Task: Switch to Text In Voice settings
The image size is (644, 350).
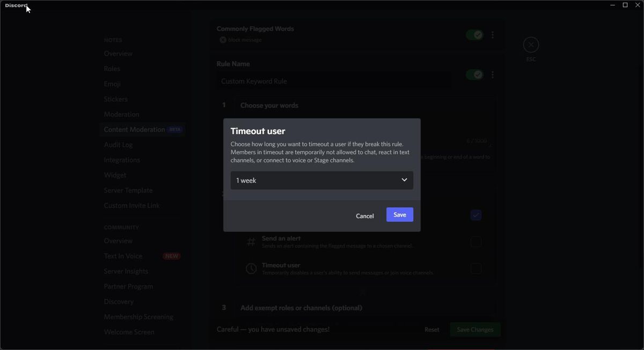Action: click(x=123, y=256)
